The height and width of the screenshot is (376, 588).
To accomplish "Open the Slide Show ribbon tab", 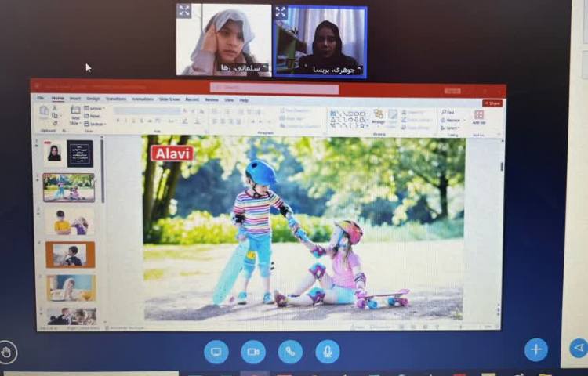I will [x=169, y=99].
